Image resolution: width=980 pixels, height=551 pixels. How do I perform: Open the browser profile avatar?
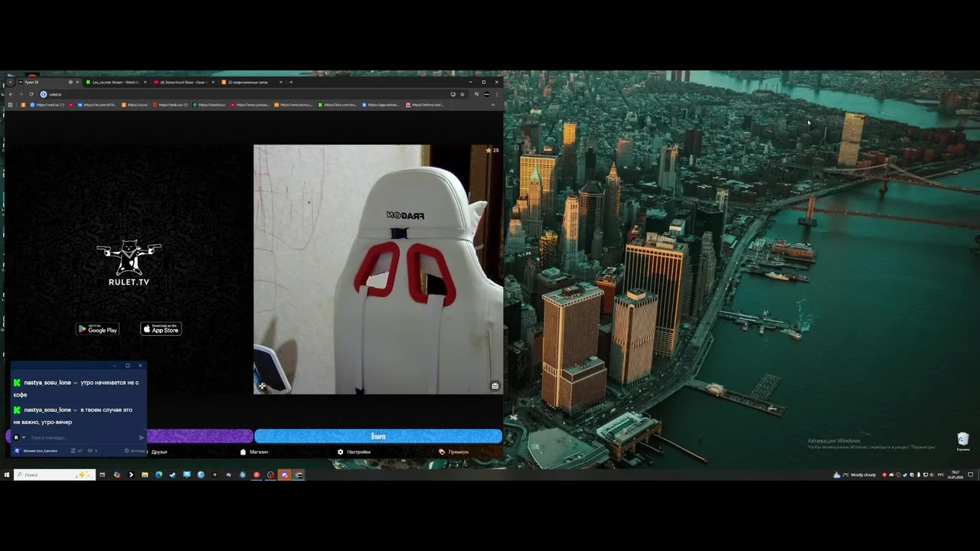tap(486, 94)
